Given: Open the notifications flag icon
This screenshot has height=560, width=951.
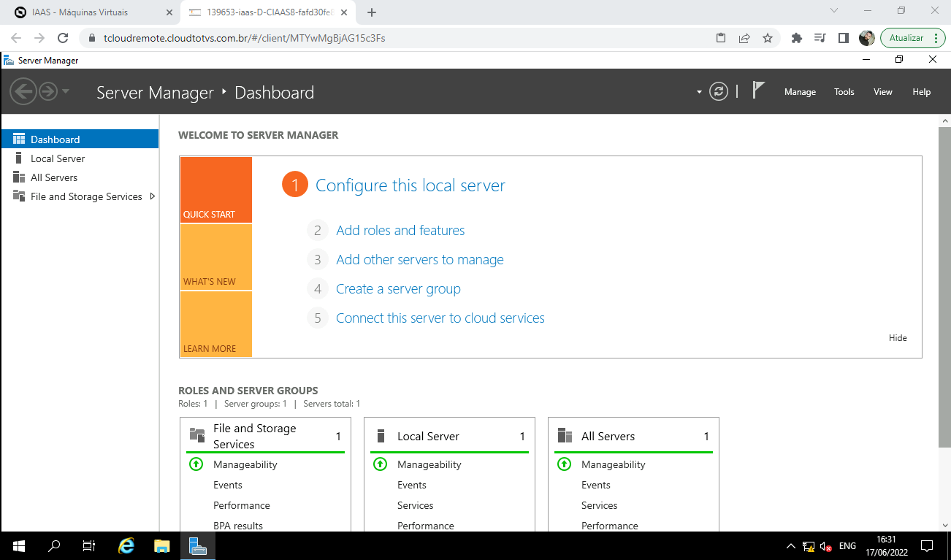Looking at the screenshot, I should coord(759,91).
